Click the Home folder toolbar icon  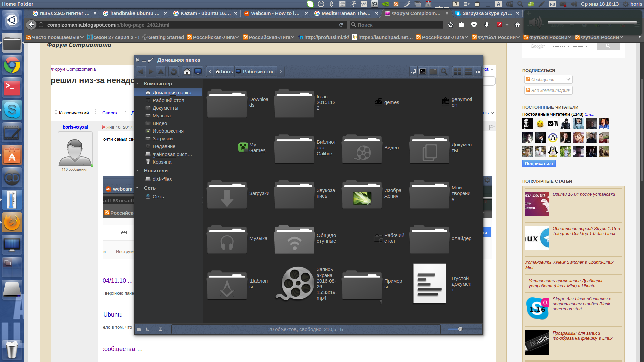tap(187, 72)
